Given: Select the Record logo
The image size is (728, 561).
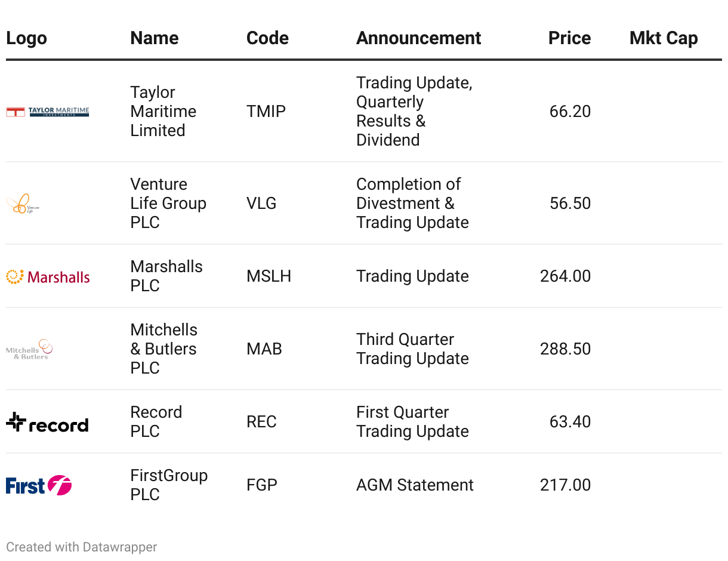Looking at the screenshot, I should 47,423.
